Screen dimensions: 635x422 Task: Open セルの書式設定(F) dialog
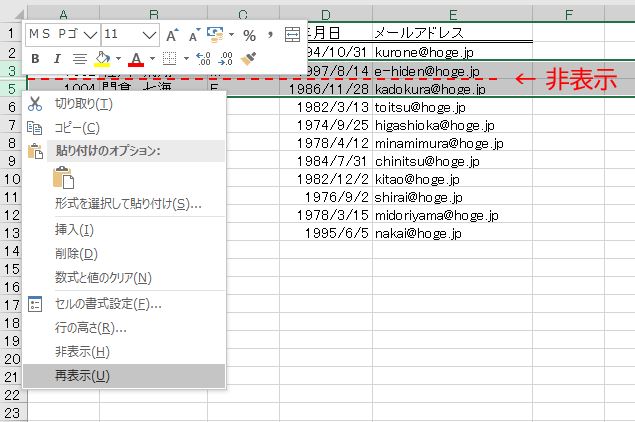pos(124,304)
